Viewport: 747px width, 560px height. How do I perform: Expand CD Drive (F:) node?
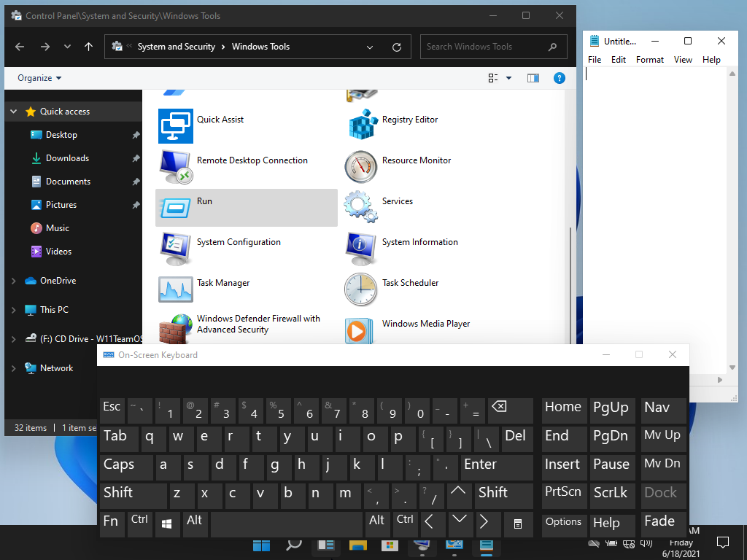pyautogui.click(x=14, y=339)
